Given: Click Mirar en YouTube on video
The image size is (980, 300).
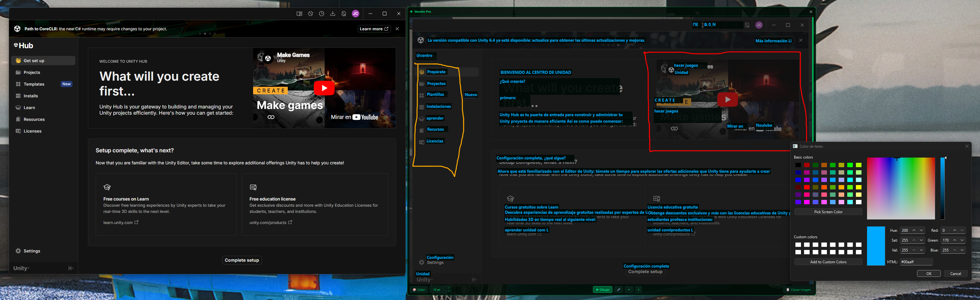Looking at the screenshot, I should click(355, 117).
